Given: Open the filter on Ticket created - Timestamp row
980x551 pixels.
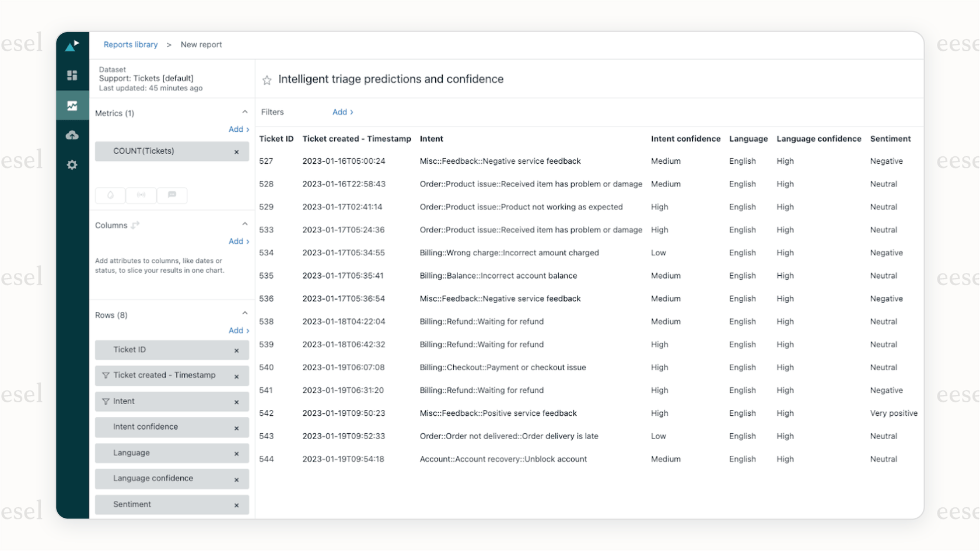Looking at the screenshot, I should point(106,375).
